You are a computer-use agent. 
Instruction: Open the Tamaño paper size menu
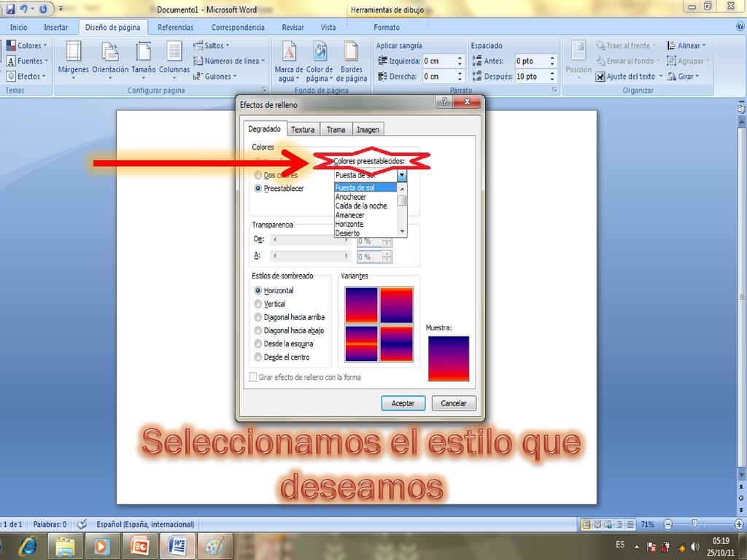click(144, 61)
